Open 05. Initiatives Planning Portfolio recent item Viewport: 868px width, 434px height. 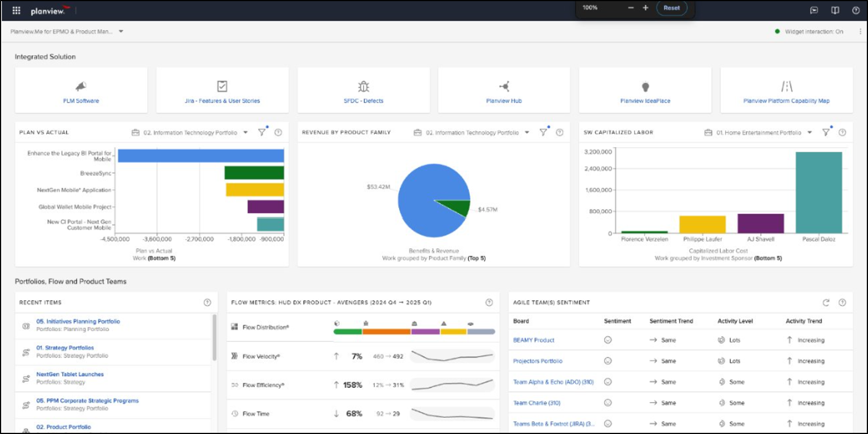[78, 321]
